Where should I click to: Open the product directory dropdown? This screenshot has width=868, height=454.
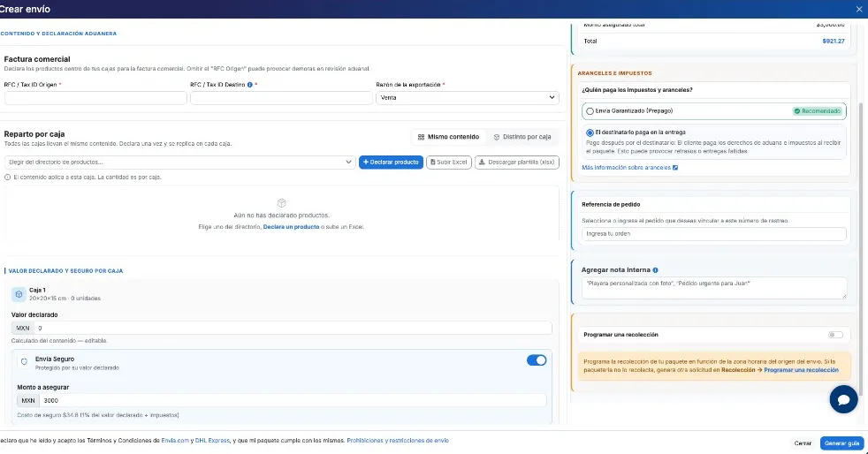[x=180, y=162]
